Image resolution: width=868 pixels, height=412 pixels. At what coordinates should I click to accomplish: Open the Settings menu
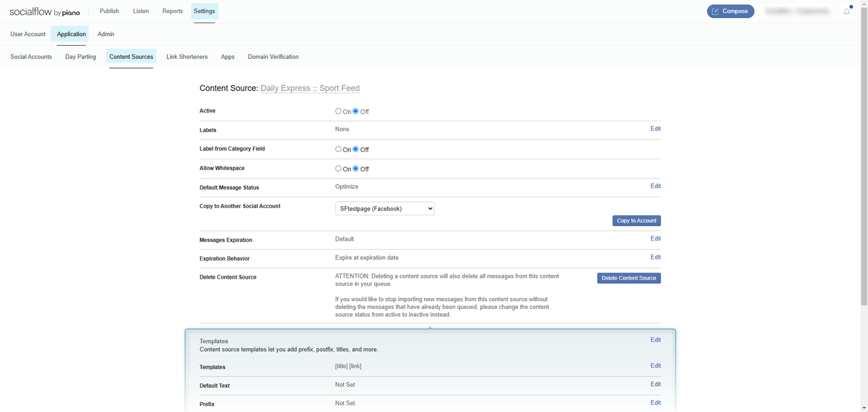click(204, 11)
